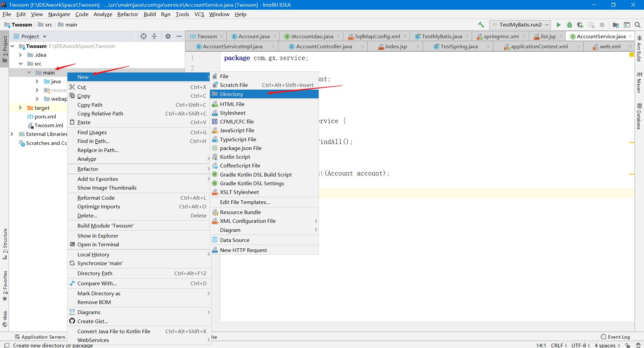This screenshot has width=644, height=348.
Task: Open Search Everywhere magnifier icon
Action: (x=637, y=25)
